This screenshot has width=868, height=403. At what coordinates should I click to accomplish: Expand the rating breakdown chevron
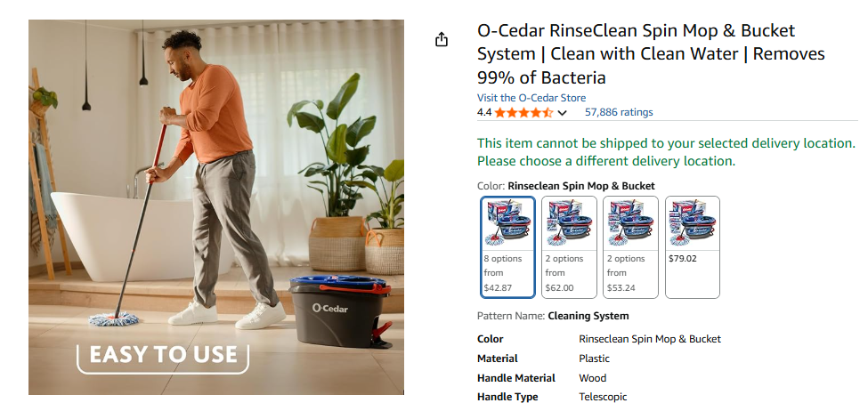pos(563,113)
